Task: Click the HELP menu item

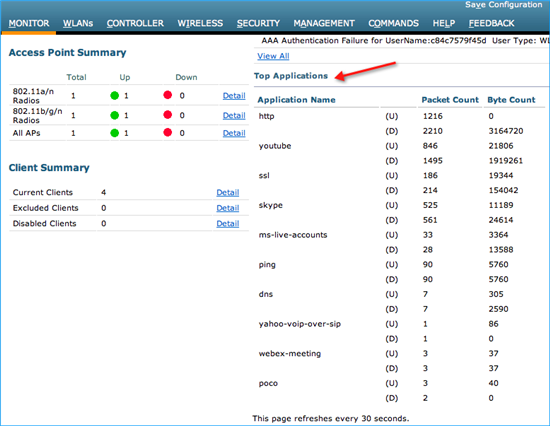Action: click(444, 24)
